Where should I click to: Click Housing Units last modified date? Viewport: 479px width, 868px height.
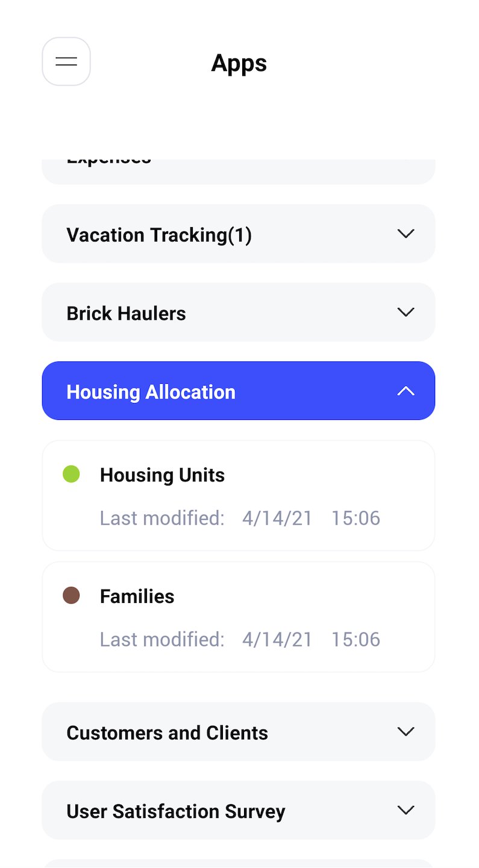click(277, 518)
